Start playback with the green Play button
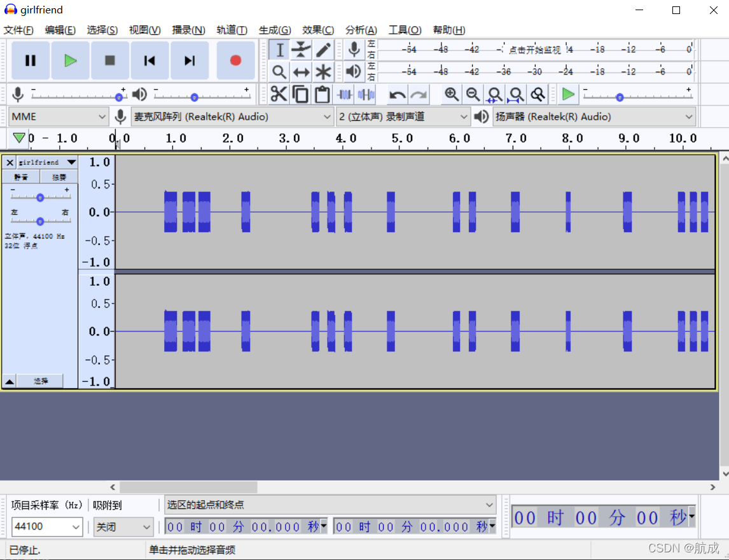 point(70,60)
